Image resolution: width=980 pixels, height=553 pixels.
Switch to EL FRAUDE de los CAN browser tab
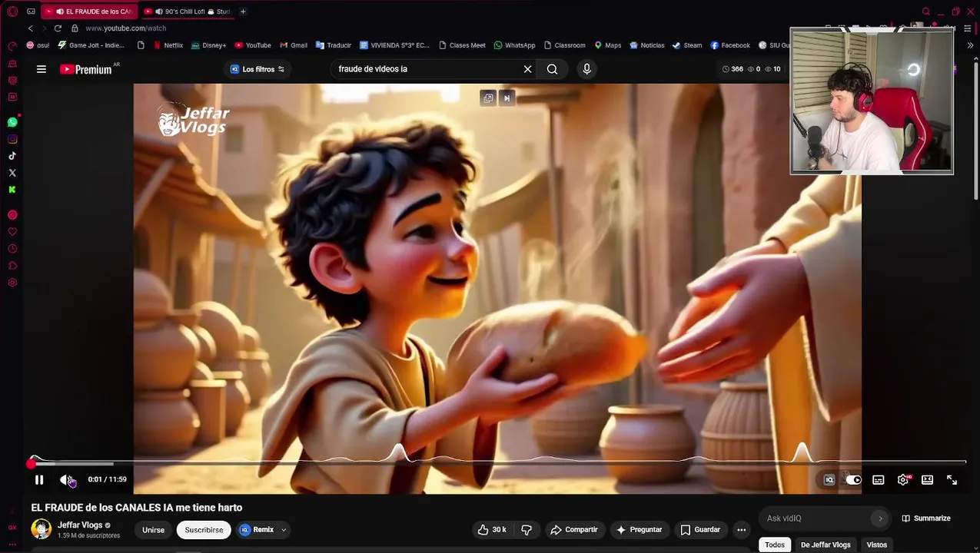(89, 12)
